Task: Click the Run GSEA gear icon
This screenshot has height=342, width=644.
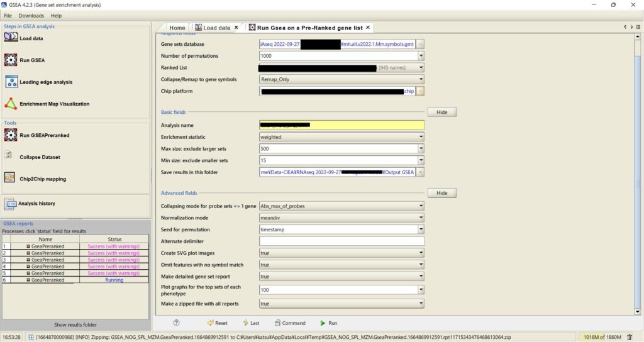Action: [x=11, y=60]
